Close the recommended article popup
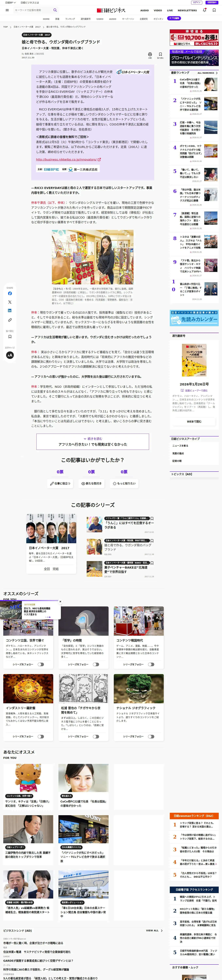The image size is (222, 980). coord(60,601)
